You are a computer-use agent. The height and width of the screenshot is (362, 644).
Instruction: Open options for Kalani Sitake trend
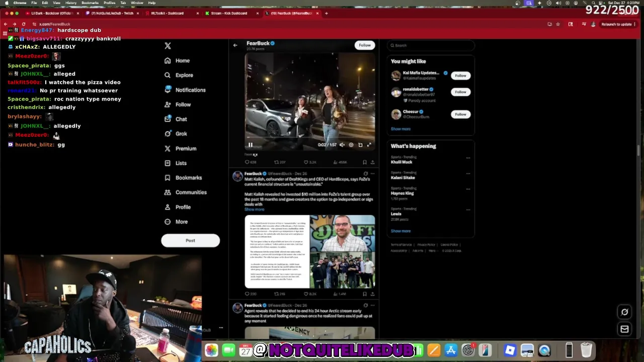[x=468, y=173]
